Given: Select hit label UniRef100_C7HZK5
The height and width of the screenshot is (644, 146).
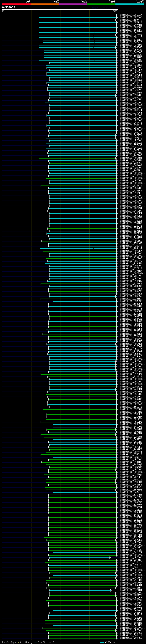Looking at the screenshot, I should tap(131, 334).
